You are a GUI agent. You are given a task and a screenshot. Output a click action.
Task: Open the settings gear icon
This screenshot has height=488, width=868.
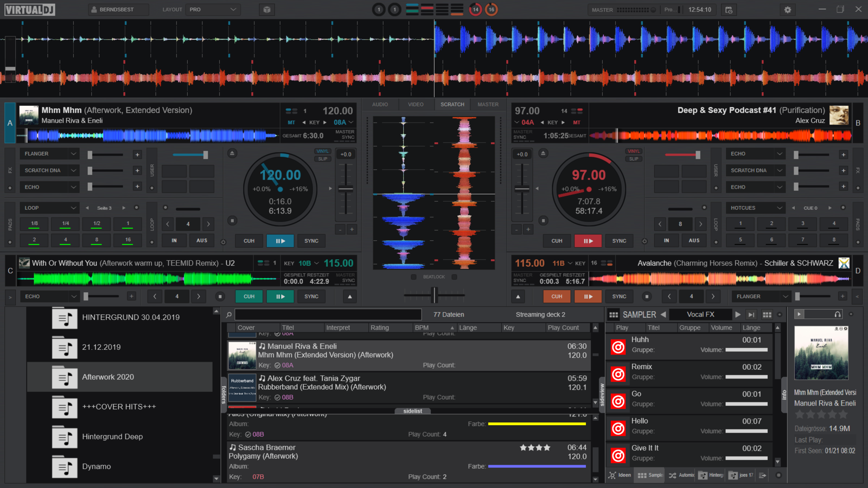[788, 10]
